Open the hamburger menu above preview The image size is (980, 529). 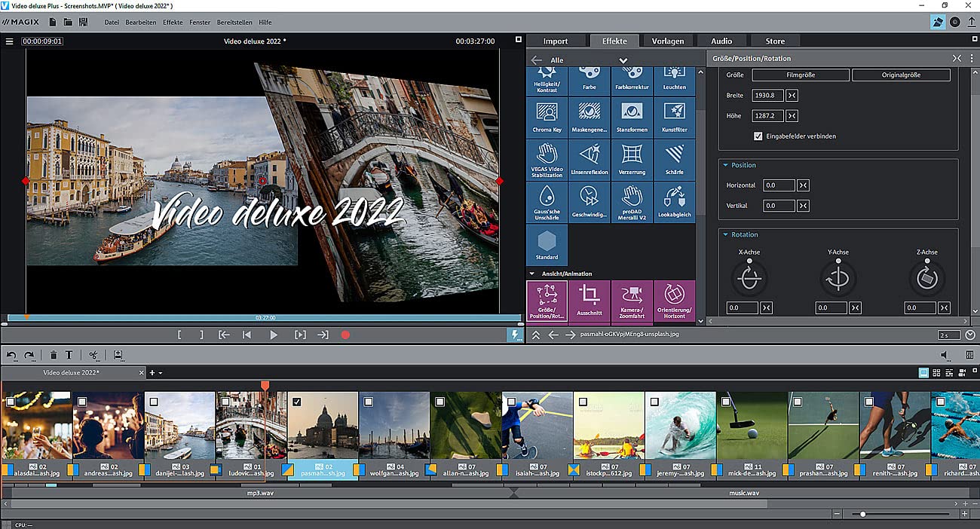pyautogui.click(x=10, y=41)
